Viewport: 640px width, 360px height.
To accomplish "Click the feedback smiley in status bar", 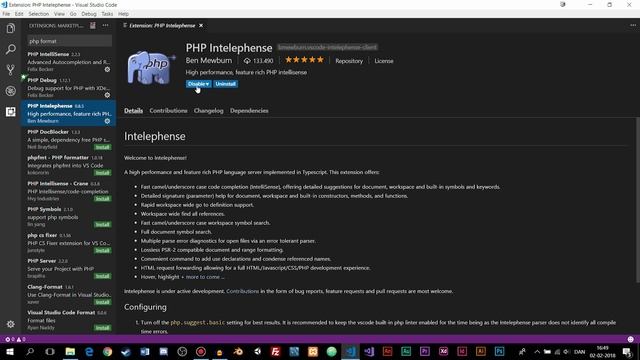I will click(631, 339).
